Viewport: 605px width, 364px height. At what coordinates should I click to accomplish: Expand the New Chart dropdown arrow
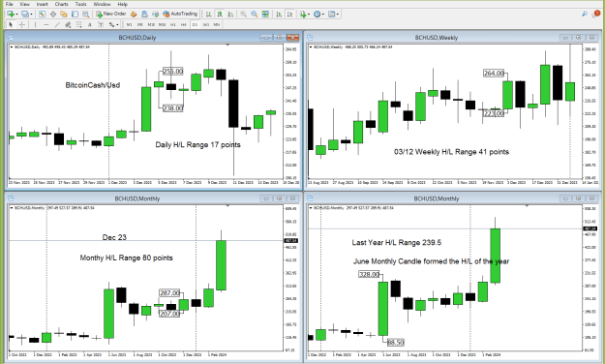[x=17, y=15]
